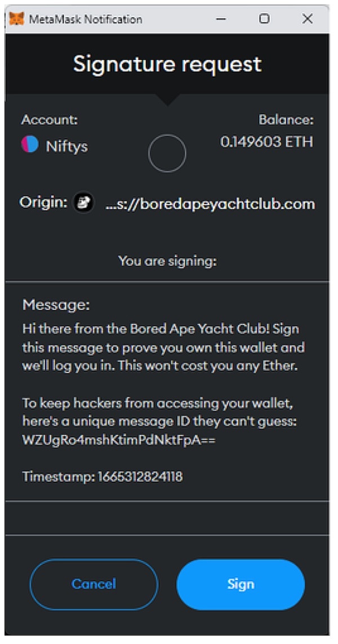Click the 'You are signing:' label
This screenshot has width=338, height=644.
[x=167, y=261]
